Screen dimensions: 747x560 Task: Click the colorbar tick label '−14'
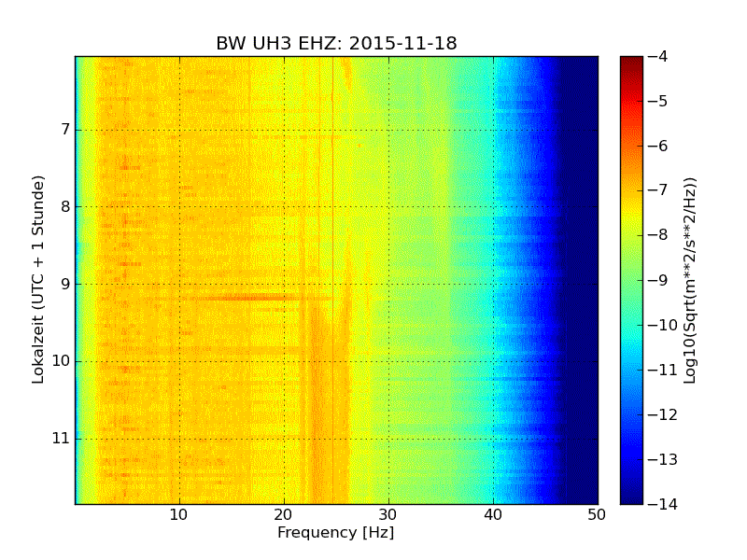663,504
